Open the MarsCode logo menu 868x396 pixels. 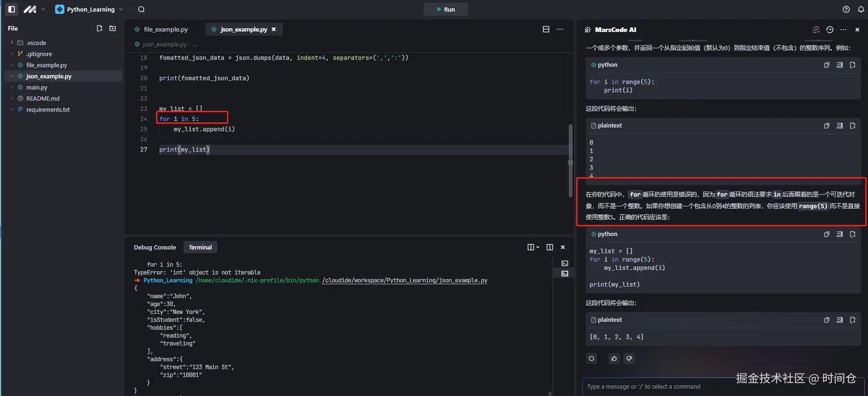(x=34, y=9)
